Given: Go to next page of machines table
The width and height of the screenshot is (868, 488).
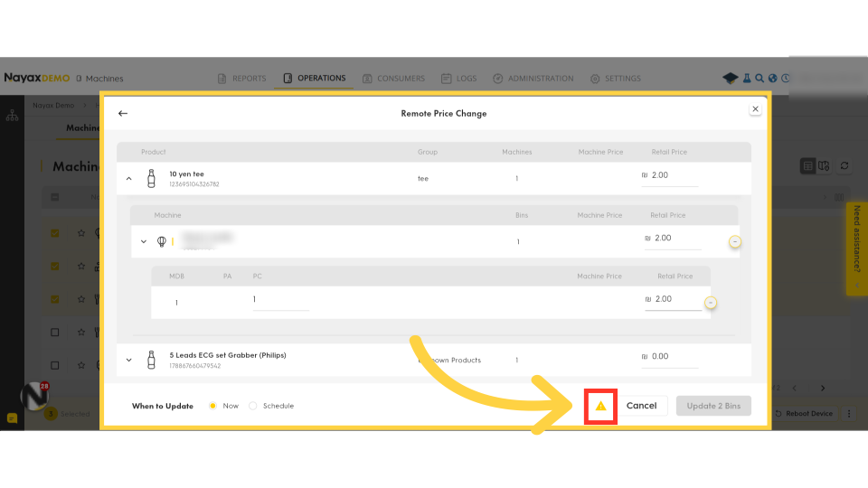Looking at the screenshot, I should click(823, 389).
